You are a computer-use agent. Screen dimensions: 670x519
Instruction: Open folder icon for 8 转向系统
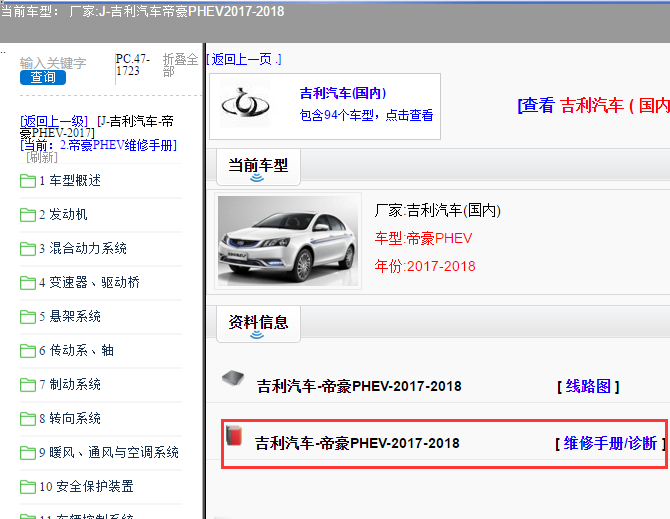click(28, 419)
